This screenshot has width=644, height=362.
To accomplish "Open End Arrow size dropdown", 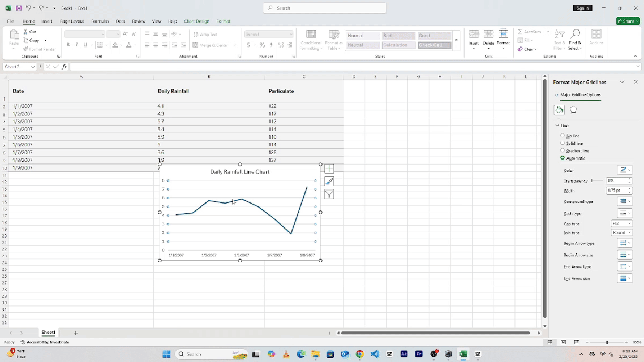I will [625, 278].
